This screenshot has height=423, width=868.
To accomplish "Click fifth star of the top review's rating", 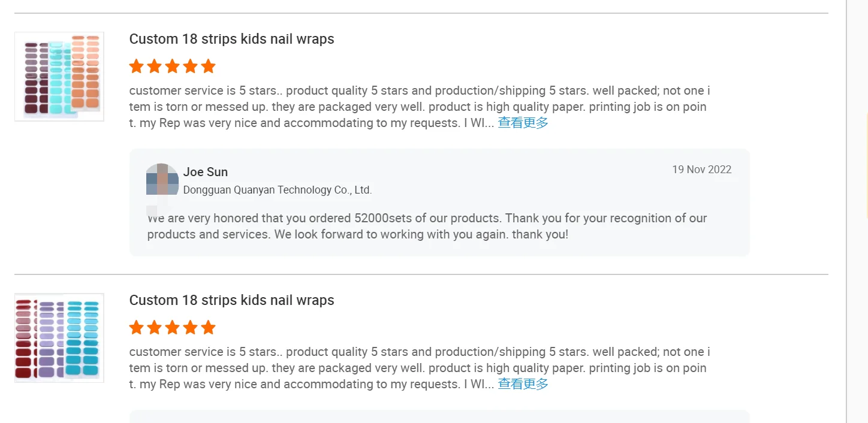I will (208, 67).
